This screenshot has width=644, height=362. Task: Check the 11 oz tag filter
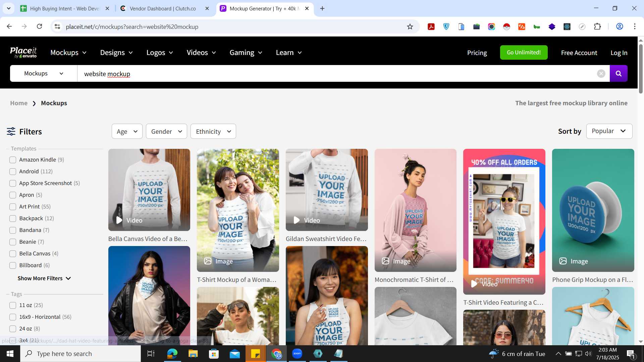click(13, 305)
